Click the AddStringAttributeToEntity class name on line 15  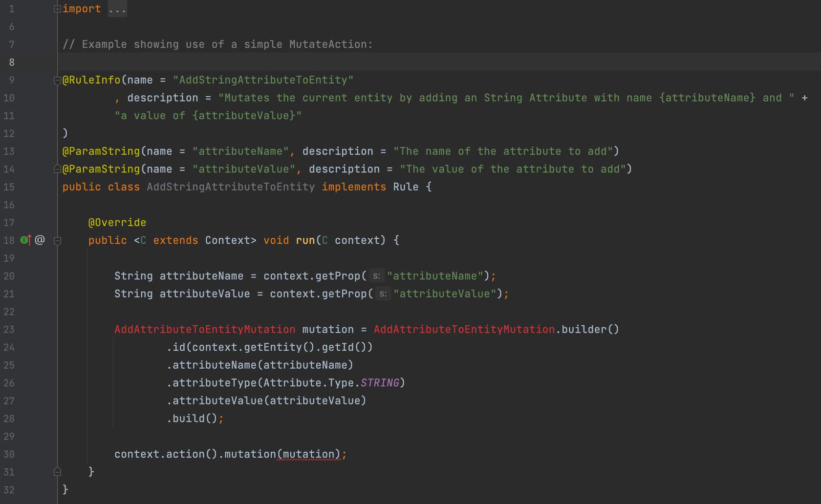pos(231,187)
